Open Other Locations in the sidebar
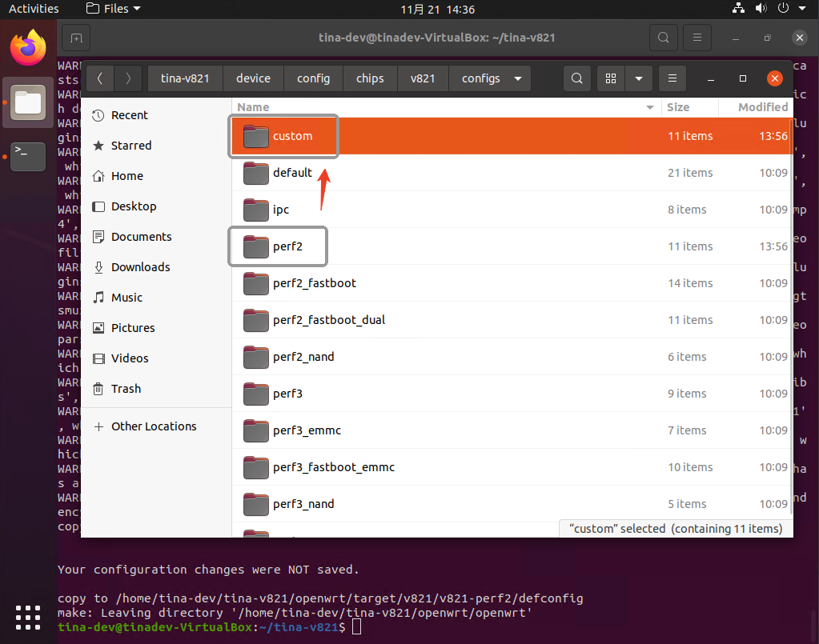 153,426
